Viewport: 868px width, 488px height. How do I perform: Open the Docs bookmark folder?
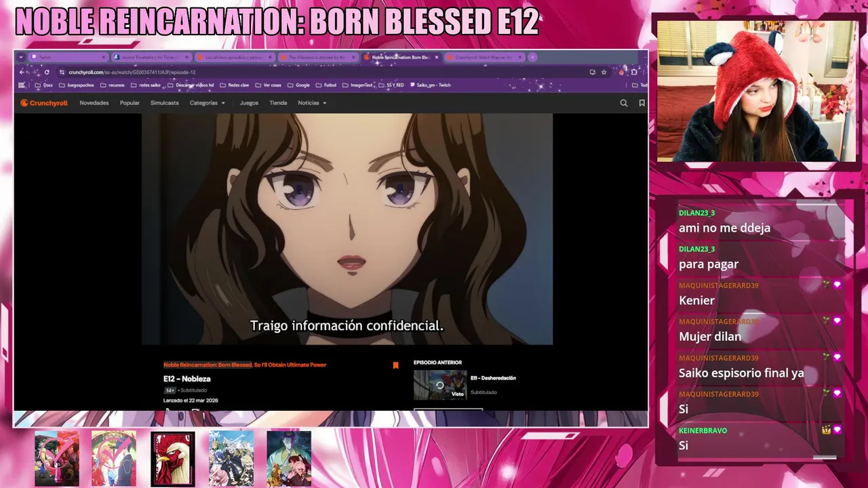pyautogui.click(x=43, y=85)
